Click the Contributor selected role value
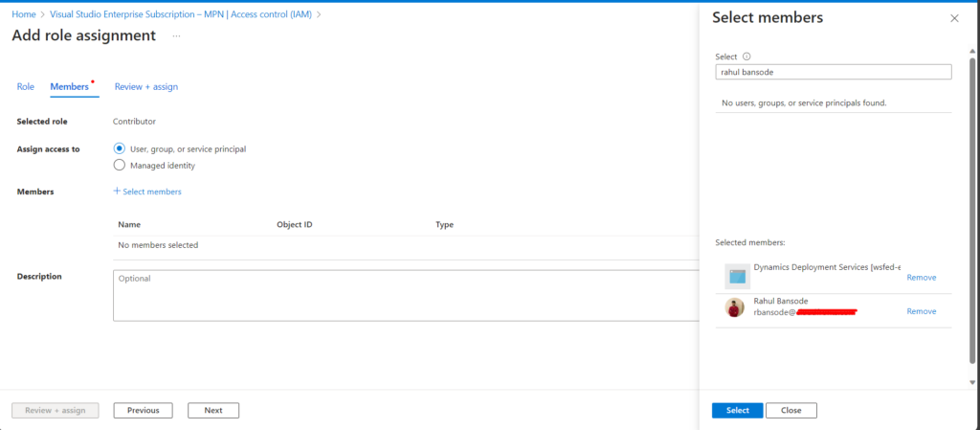 (134, 122)
